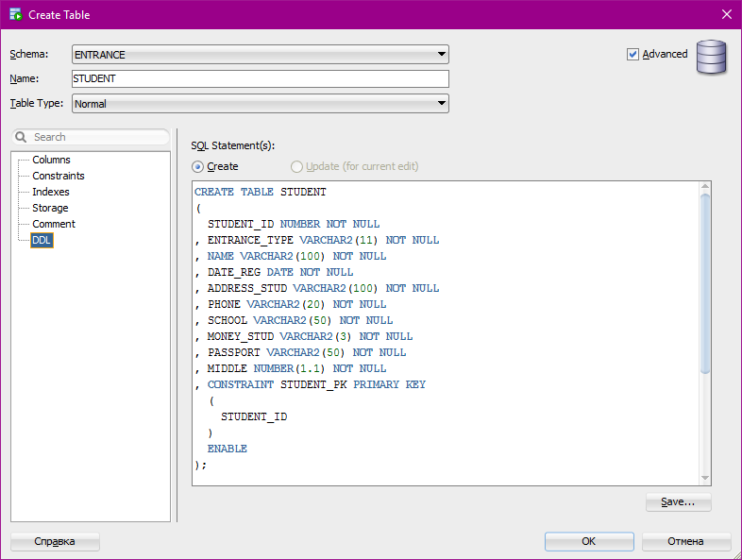Image resolution: width=742 pixels, height=560 pixels.
Task: Click the Create Table title bar icon
Action: (16, 15)
